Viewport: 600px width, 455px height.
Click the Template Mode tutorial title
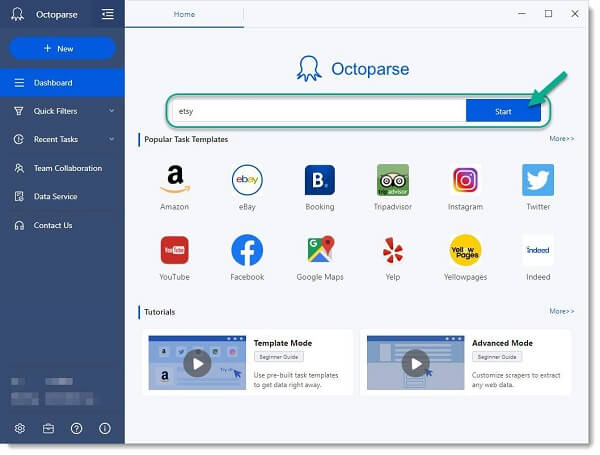283,343
